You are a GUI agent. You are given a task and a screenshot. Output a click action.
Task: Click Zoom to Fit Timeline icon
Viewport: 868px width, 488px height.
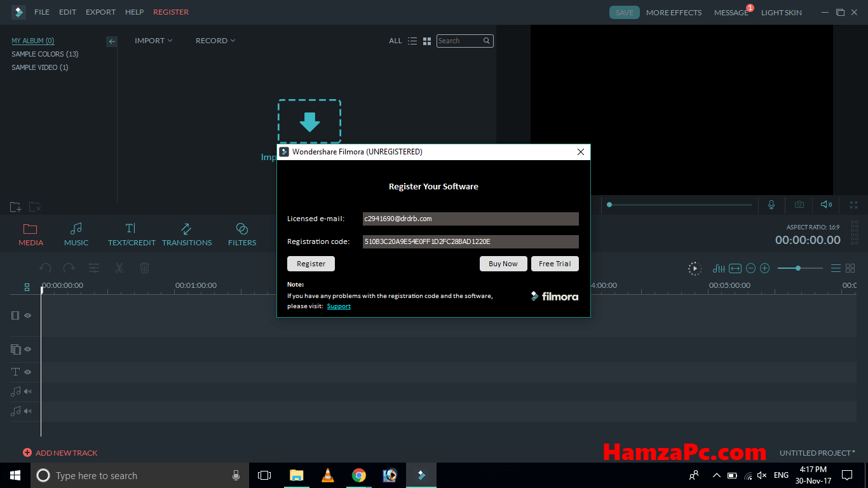point(735,269)
